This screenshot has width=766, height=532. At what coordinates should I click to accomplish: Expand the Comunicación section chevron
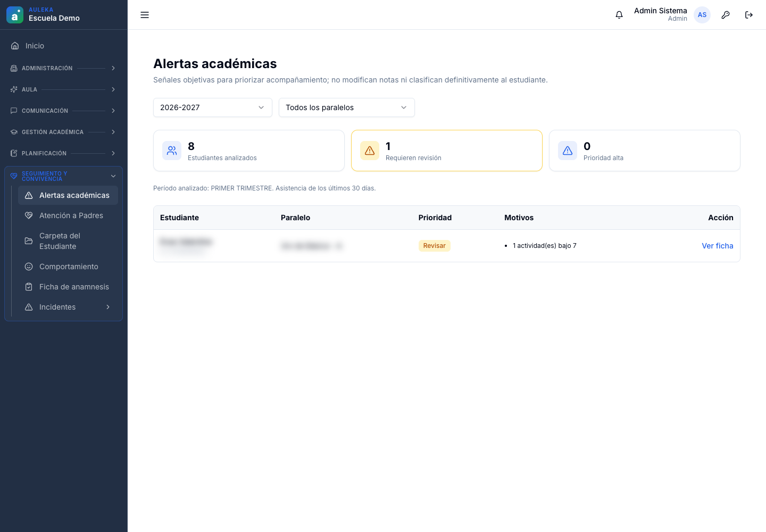113,111
